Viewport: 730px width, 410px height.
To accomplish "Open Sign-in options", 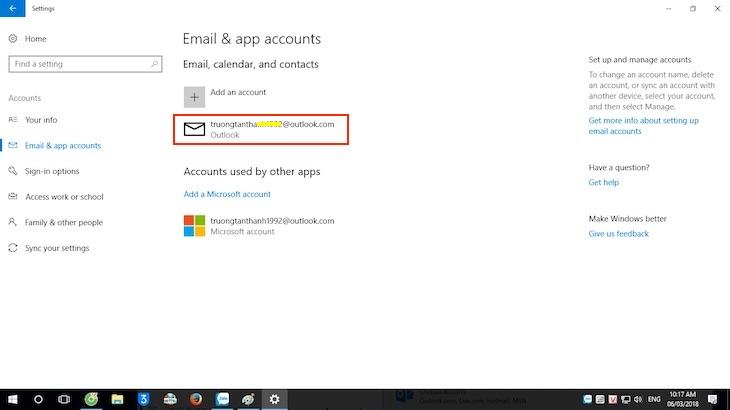I will coord(52,171).
